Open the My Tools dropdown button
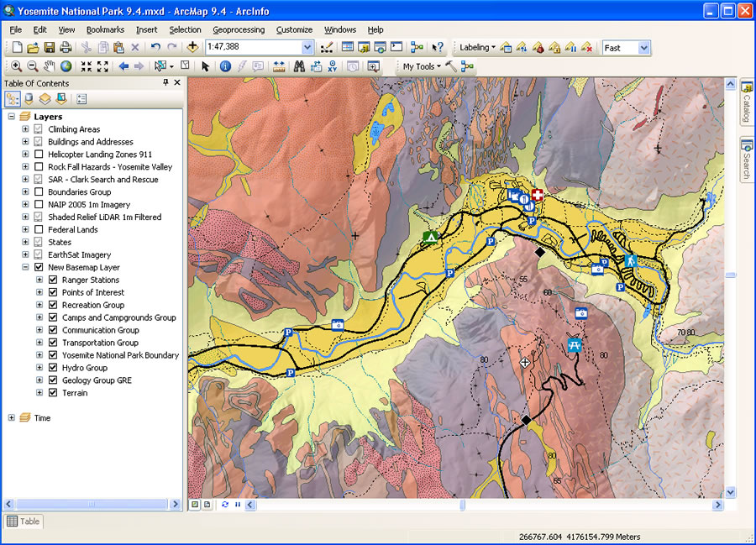This screenshot has height=545, width=756. tap(422, 66)
